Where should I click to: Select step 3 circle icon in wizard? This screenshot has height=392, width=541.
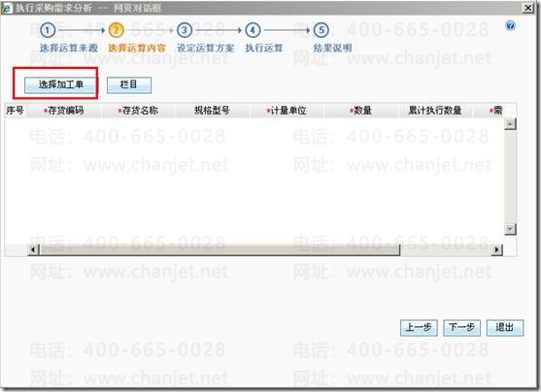click(x=185, y=30)
